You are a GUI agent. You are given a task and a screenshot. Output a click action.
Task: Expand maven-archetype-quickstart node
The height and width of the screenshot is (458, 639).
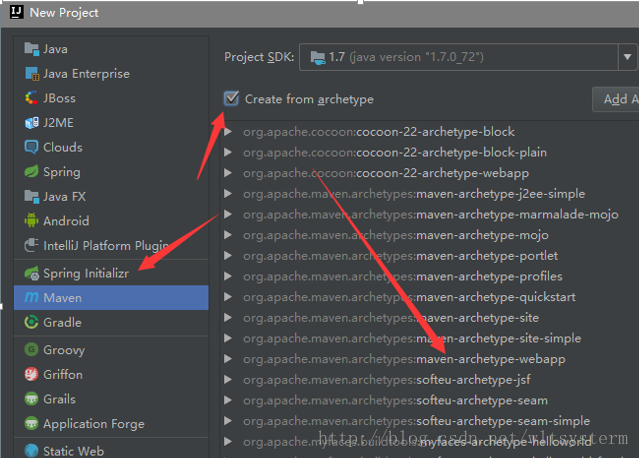pos(228,297)
